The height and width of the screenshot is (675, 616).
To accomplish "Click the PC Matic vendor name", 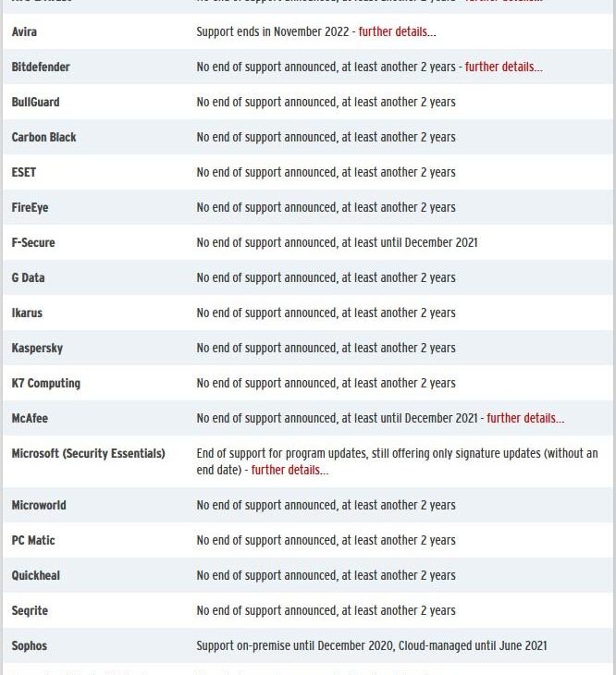I will (33, 540).
